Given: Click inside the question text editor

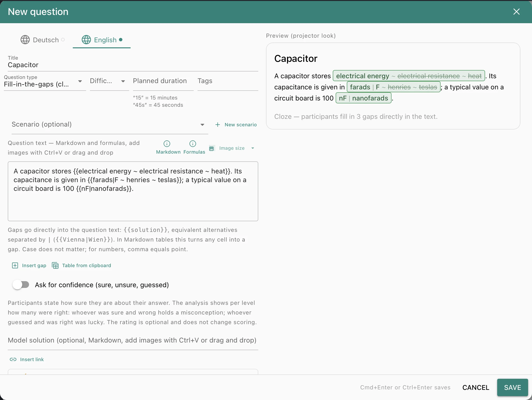Looking at the screenshot, I should pos(133,191).
